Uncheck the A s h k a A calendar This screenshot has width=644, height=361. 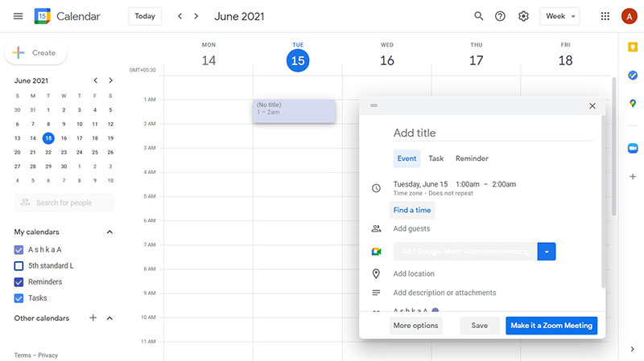[19, 250]
